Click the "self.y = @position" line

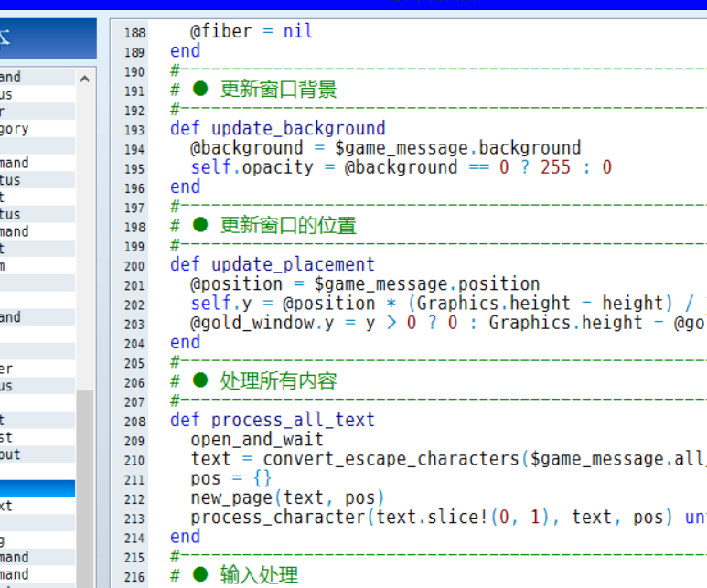point(448,303)
